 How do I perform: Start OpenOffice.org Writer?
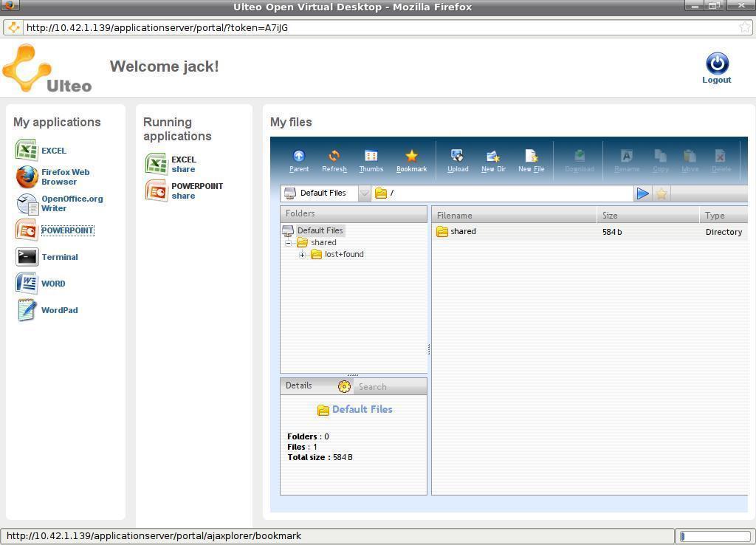pos(59,204)
